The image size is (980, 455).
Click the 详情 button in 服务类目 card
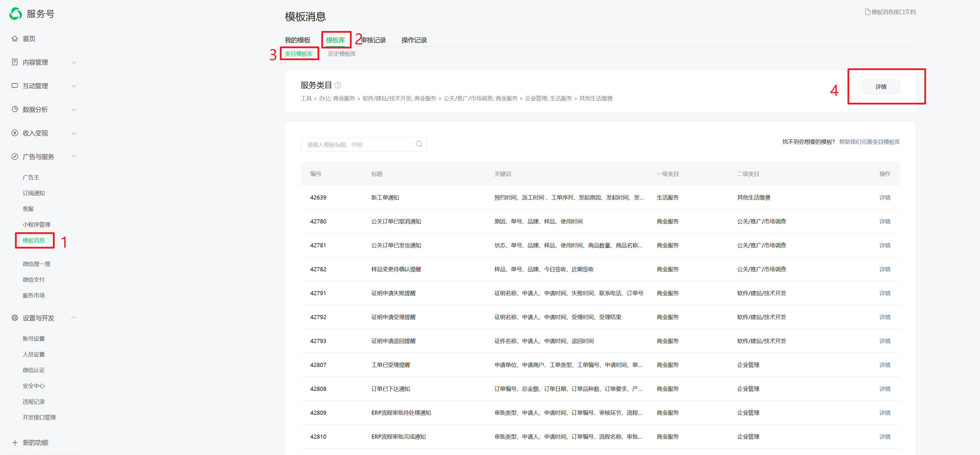pyautogui.click(x=880, y=87)
